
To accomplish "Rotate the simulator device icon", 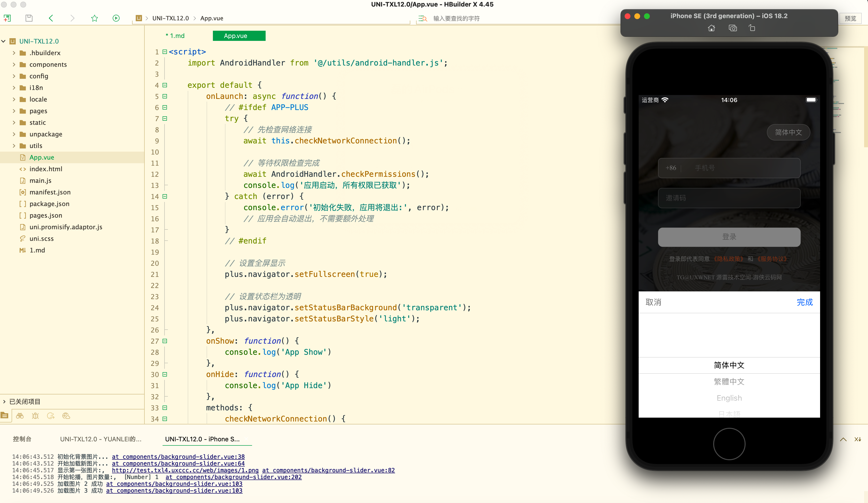I will point(752,28).
